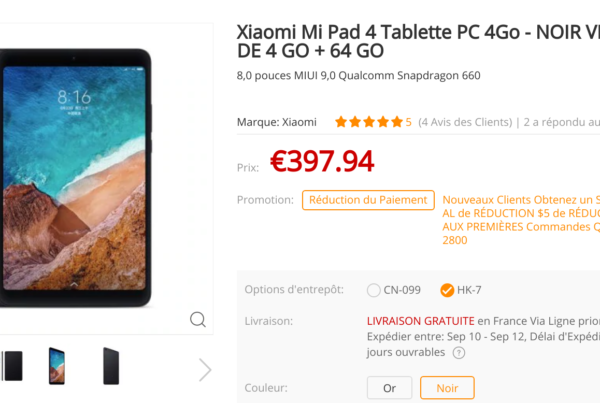Click the LIVRAISON GRATUITE shipping text
The height and width of the screenshot is (403, 600).
tap(421, 321)
